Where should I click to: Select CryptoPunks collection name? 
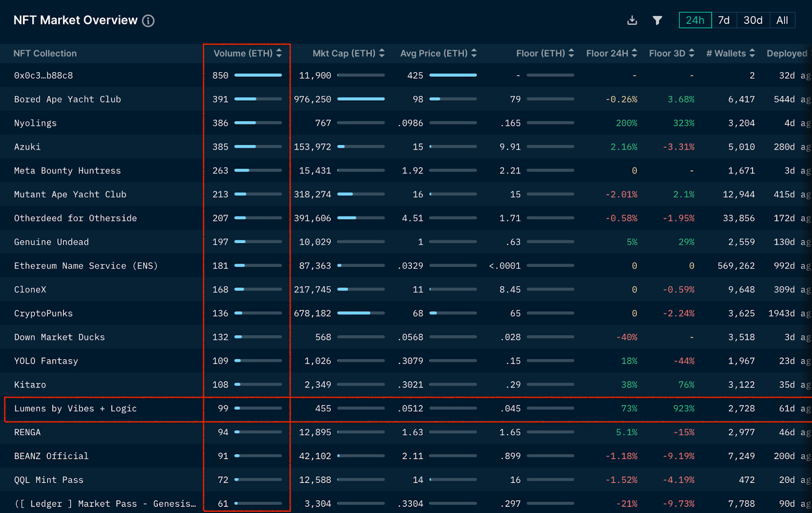pyautogui.click(x=43, y=313)
